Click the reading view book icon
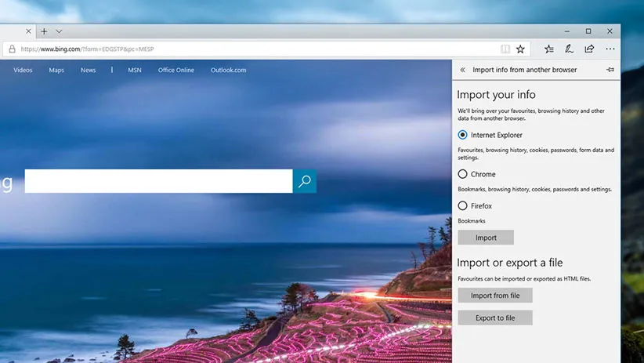The image size is (644, 363). tap(505, 49)
